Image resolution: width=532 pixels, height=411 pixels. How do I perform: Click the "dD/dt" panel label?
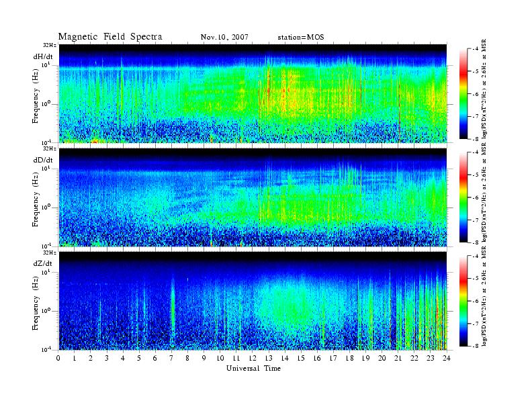click(43, 160)
